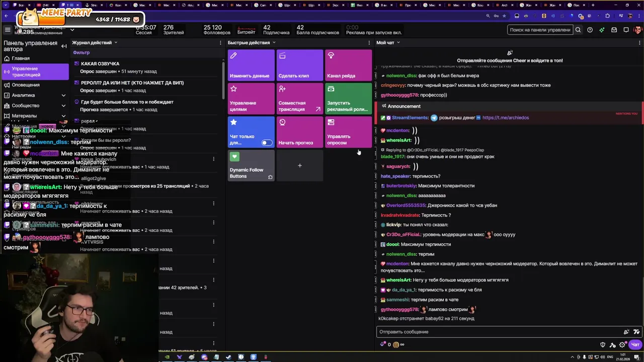Toggle the Чат только для... switch
Screen dimensions: 644x362
267,143
